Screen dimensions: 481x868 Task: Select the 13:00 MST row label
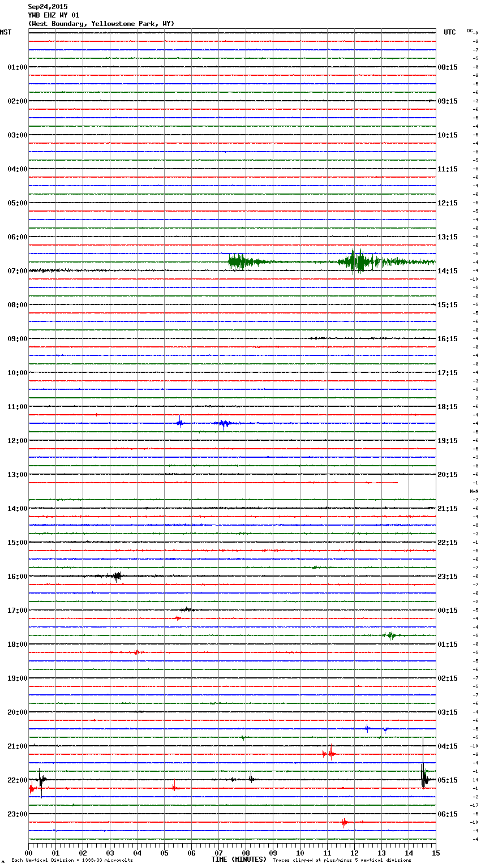(18, 475)
